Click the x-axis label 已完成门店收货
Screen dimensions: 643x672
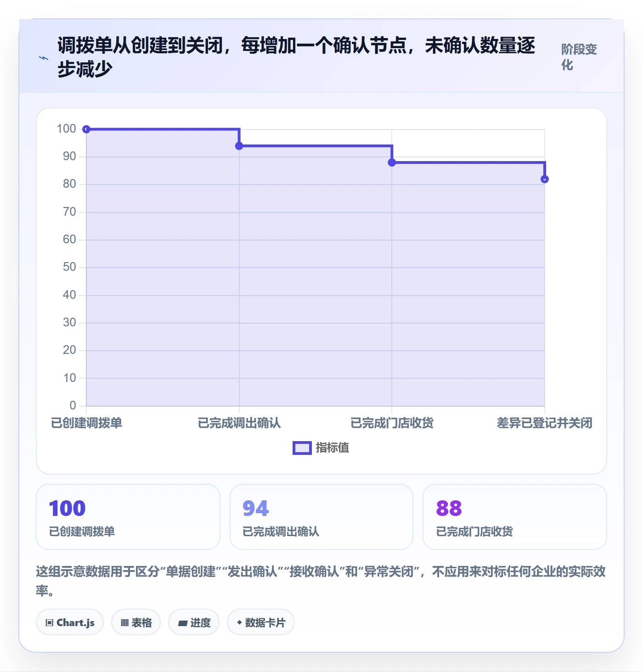click(x=392, y=423)
